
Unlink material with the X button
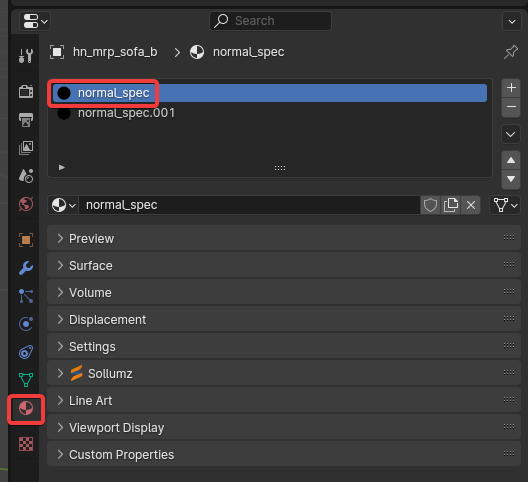click(471, 205)
